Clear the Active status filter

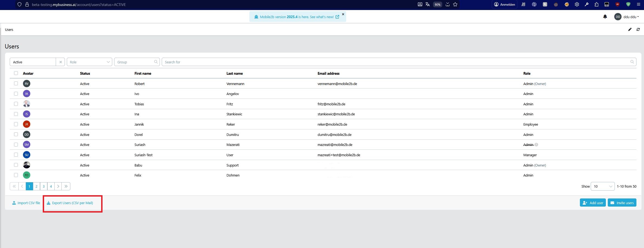pyautogui.click(x=61, y=62)
